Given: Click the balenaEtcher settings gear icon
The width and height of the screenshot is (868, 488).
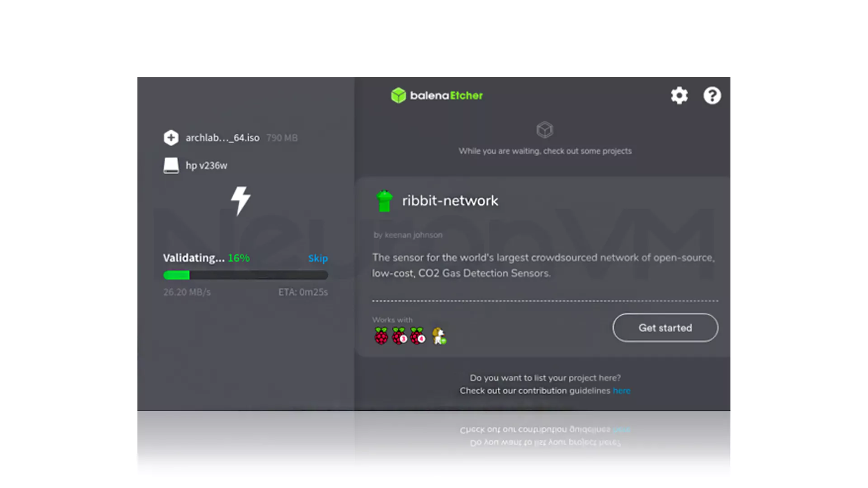Looking at the screenshot, I should click(679, 95).
